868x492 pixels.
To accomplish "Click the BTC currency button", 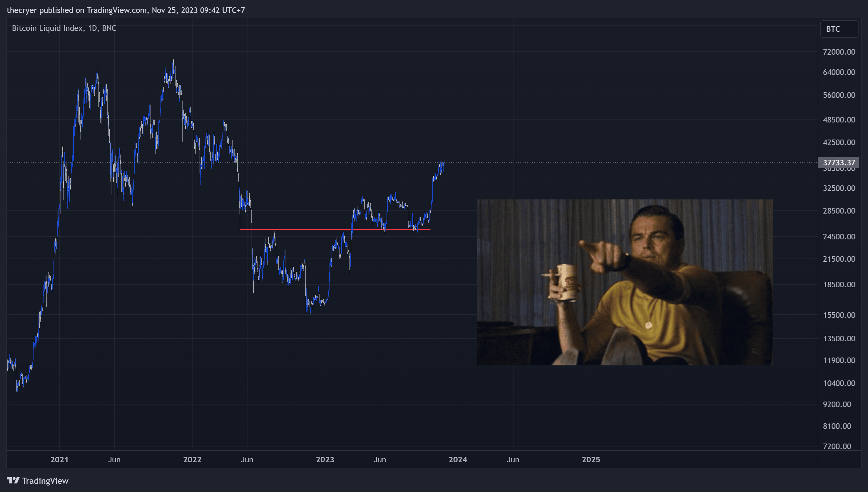I will point(839,29).
